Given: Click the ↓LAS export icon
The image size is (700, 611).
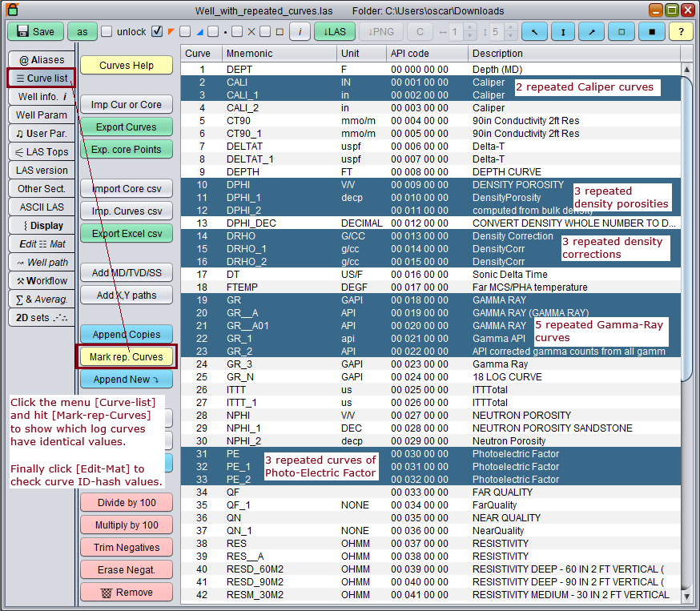Looking at the screenshot, I should 334,31.
